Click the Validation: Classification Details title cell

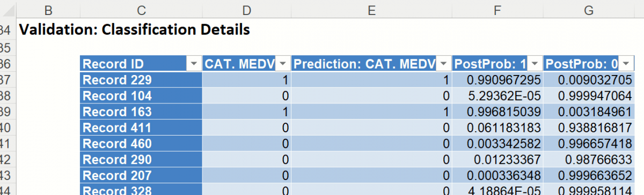[x=134, y=30]
